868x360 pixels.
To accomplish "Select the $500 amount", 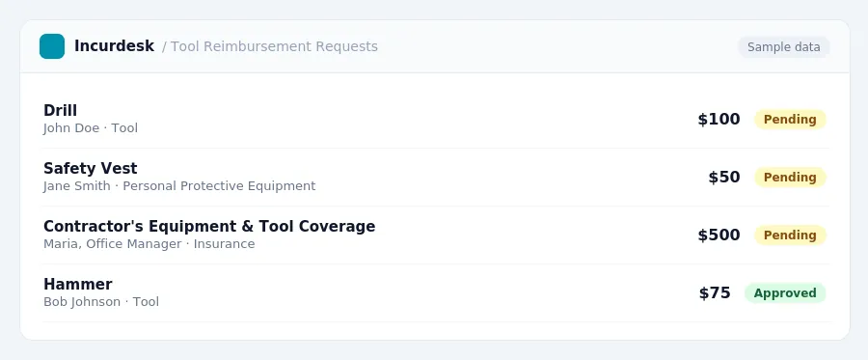I will pos(719,235).
